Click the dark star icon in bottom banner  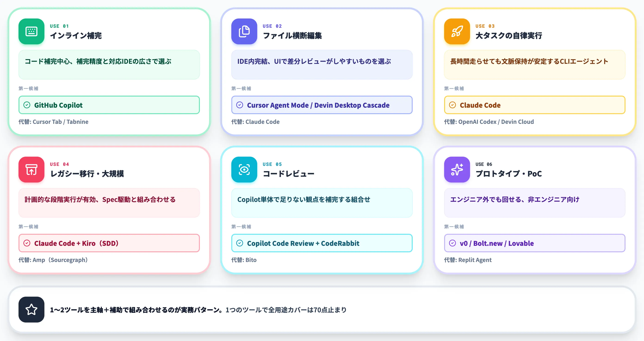point(31,310)
